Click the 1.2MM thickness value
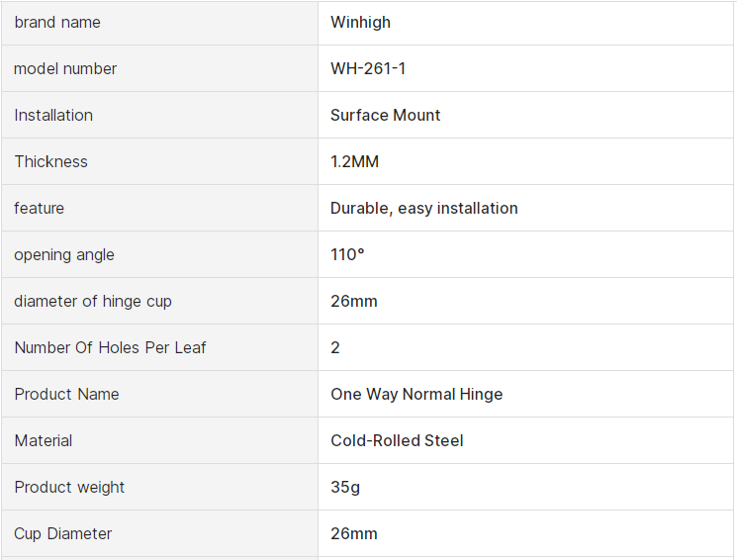Image resolution: width=737 pixels, height=560 pixels. tap(355, 161)
